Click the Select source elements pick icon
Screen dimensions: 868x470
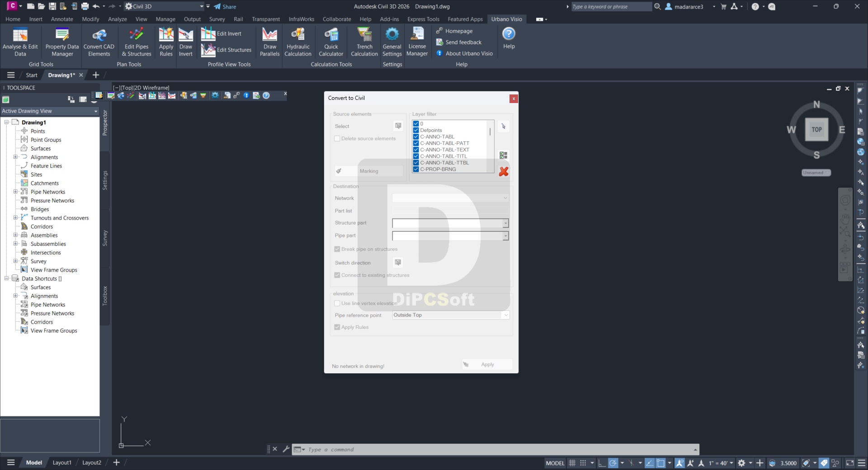pos(398,126)
